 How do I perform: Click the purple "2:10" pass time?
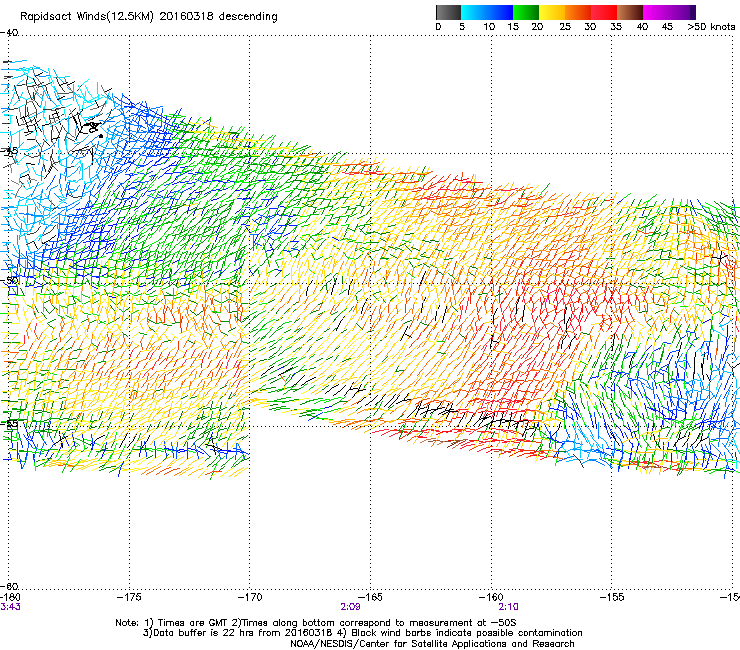click(x=508, y=607)
